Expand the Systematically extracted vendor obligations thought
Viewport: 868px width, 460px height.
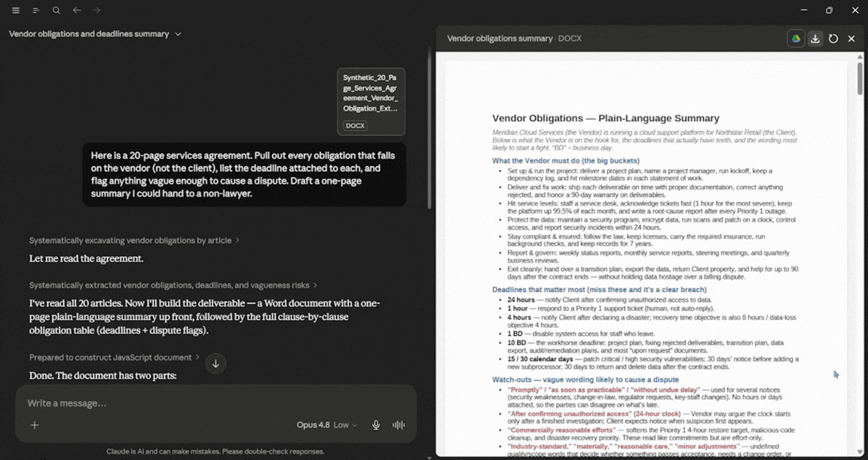point(173,285)
